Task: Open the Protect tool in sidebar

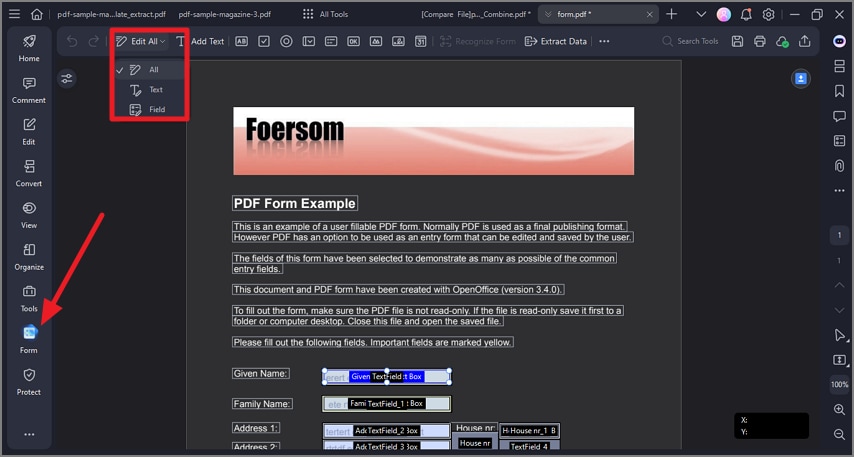Action: pos(29,381)
